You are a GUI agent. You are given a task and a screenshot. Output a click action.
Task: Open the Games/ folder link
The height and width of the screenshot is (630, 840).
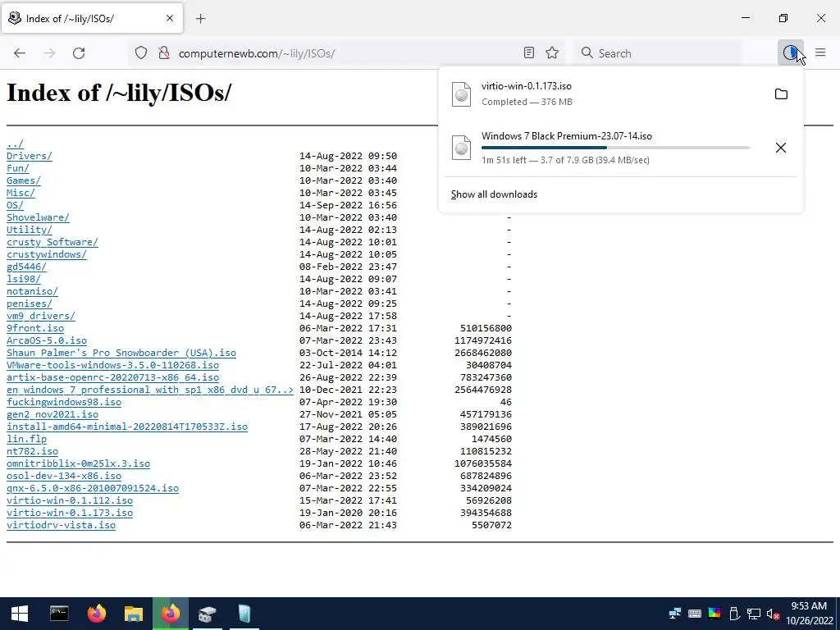point(24,180)
